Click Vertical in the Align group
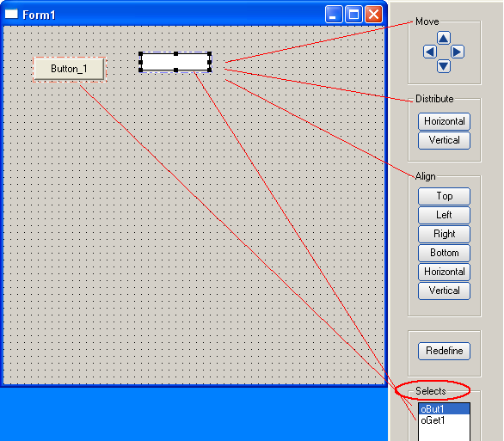 click(x=444, y=291)
